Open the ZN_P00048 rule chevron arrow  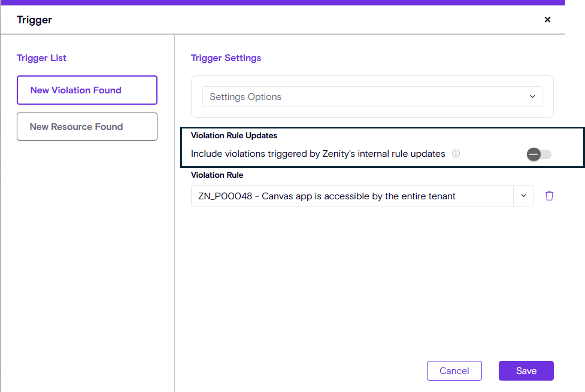click(523, 196)
